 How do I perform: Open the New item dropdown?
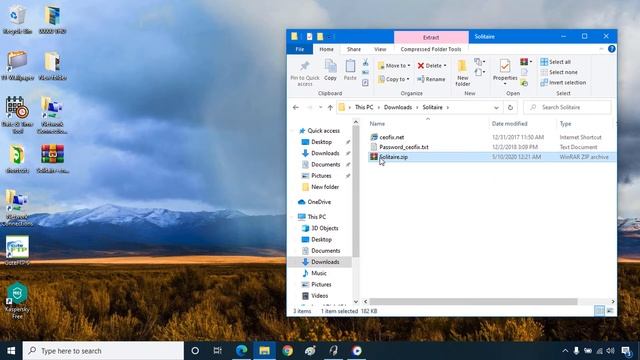480,62
